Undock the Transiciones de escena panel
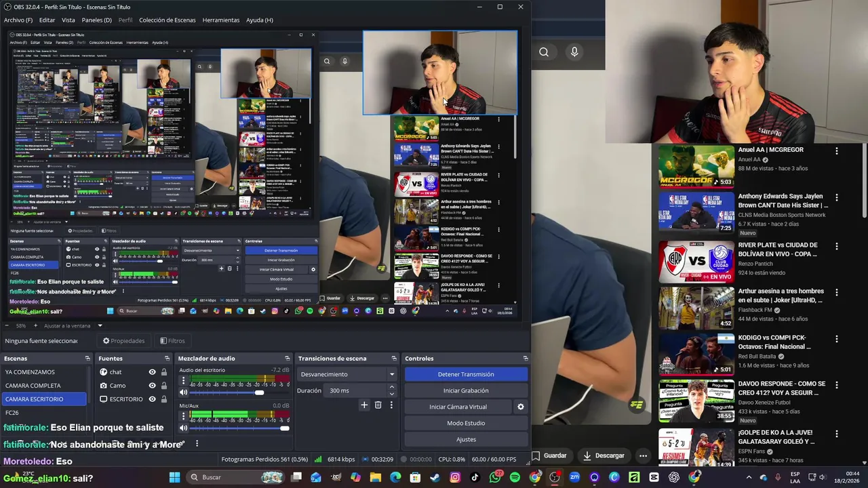This screenshot has height=488, width=868. [x=394, y=359]
